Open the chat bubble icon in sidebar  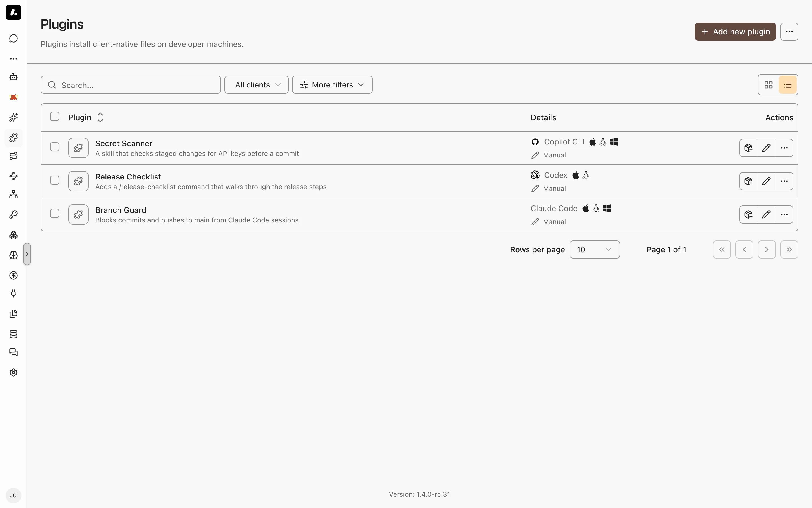click(x=14, y=39)
